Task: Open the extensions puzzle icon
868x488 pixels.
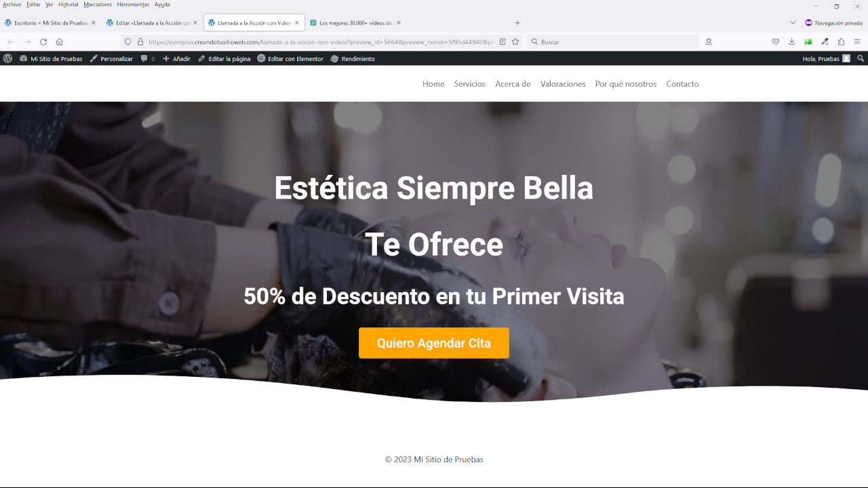Action: point(841,42)
